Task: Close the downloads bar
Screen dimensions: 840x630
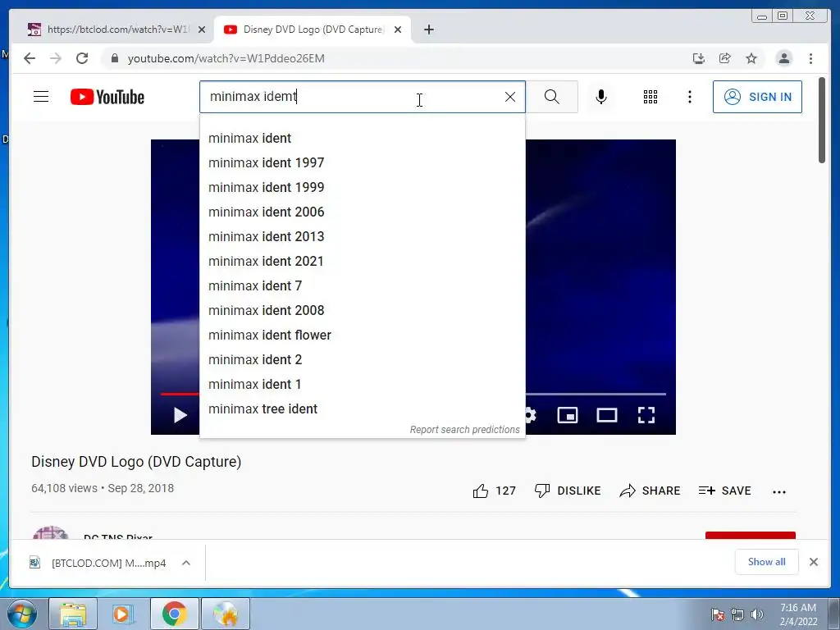Action: pos(813,562)
